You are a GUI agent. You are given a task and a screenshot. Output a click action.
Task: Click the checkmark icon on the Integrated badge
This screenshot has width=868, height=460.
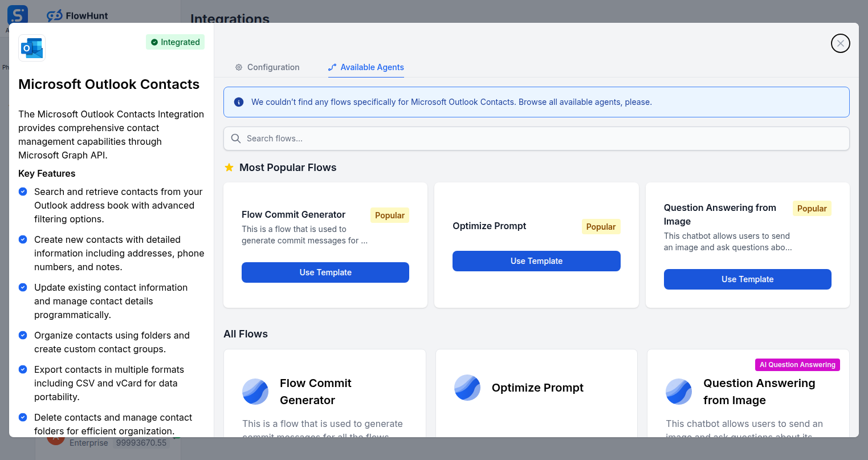click(x=154, y=42)
